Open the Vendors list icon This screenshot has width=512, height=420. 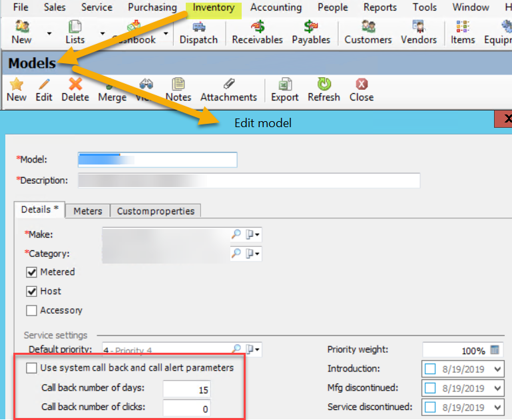419,32
